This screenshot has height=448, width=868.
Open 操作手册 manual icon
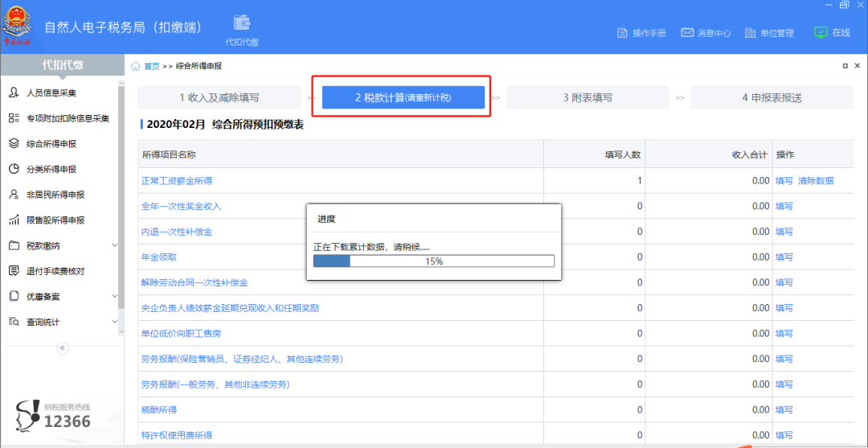622,33
